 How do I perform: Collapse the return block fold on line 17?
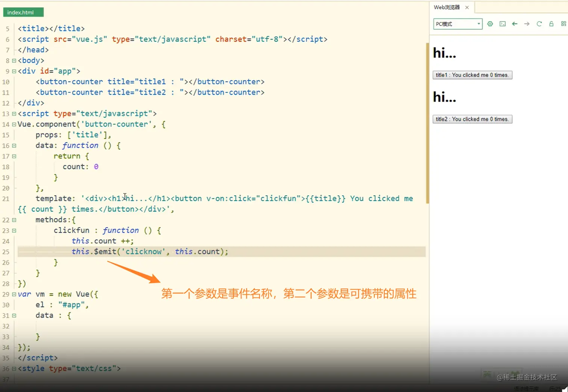click(x=14, y=156)
